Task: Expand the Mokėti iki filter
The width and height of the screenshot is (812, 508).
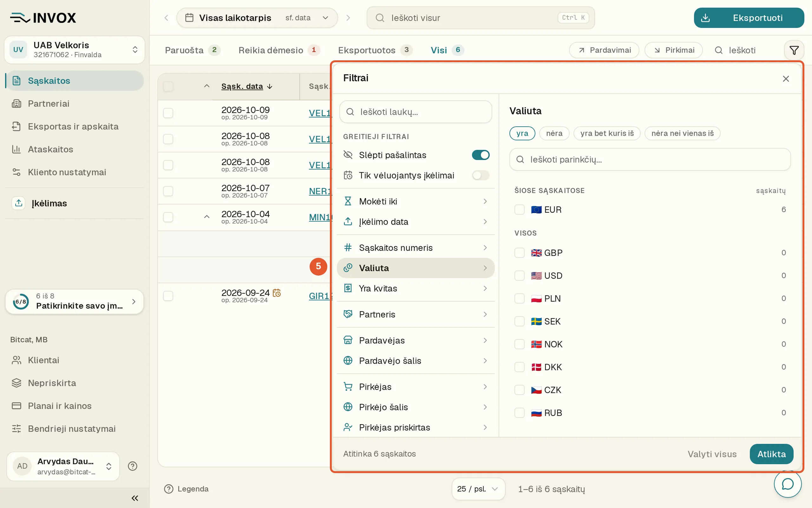Action: [x=416, y=201]
